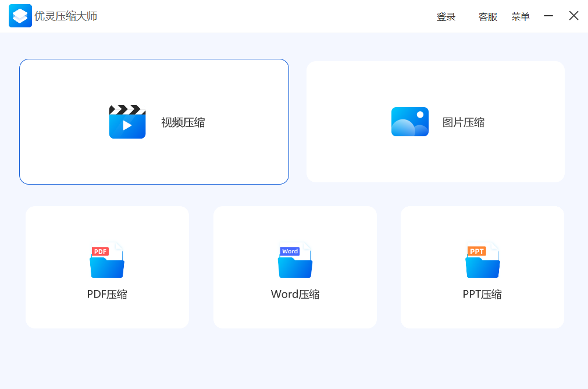The height and width of the screenshot is (389, 588).
Task: Click the video compression clapperboard icon
Action: point(127,121)
